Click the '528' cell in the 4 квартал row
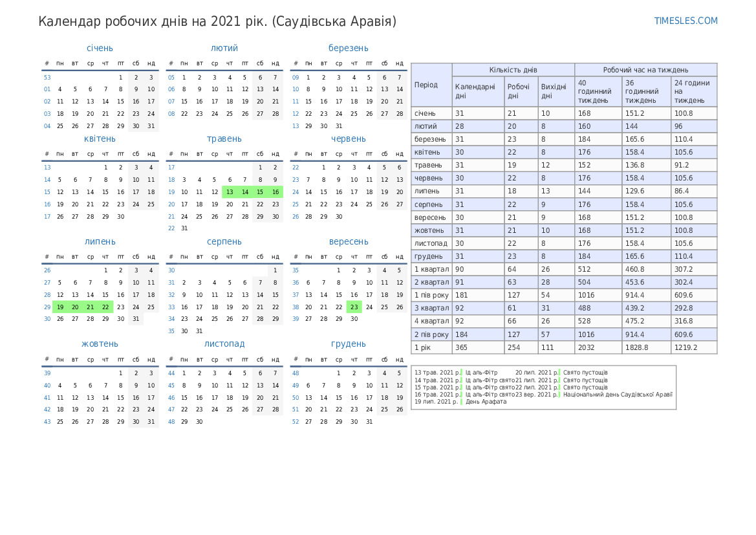 pyautogui.click(x=598, y=321)
